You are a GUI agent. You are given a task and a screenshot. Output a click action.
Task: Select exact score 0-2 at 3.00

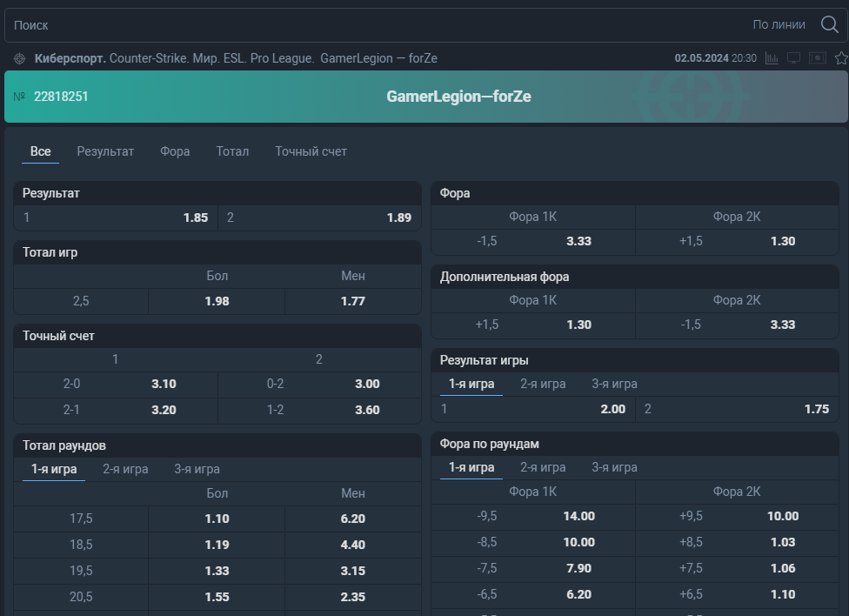(x=319, y=384)
